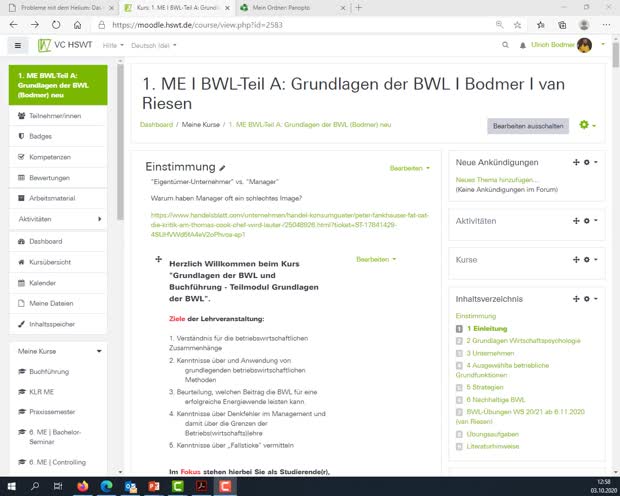Open the course settings gear dropdown
The image size is (620, 496).
587,125
